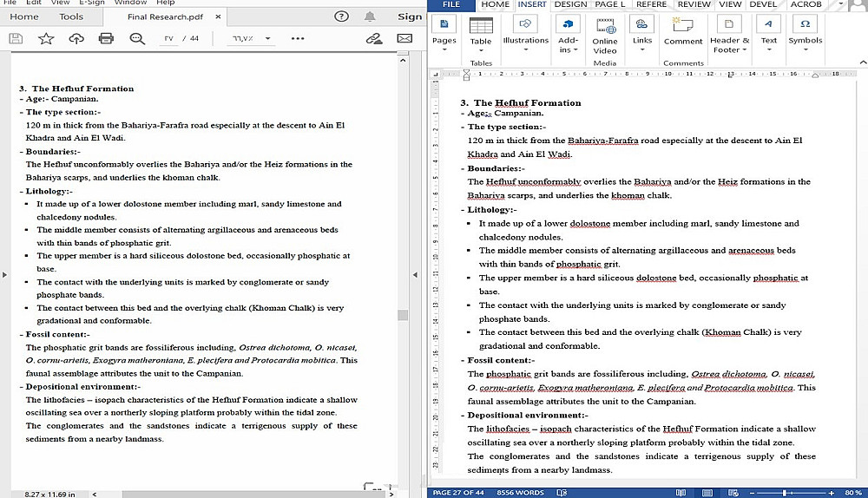This screenshot has width=868, height=498.
Task: Open Header & Footer dropdown in Word
Action: tap(729, 33)
